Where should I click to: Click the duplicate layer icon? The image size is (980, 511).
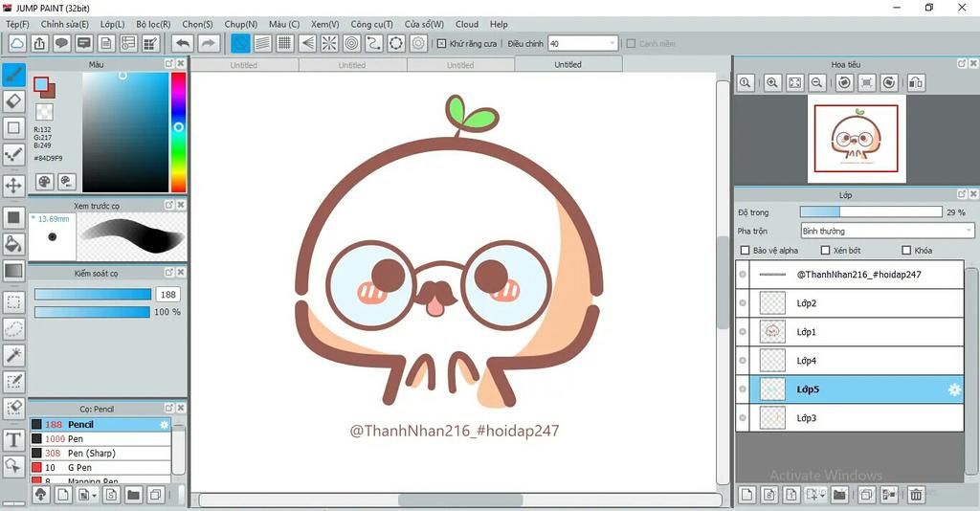(x=866, y=495)
